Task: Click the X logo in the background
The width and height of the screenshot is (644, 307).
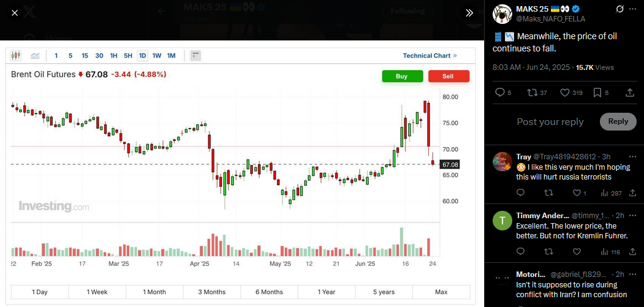Action: (x=31, y=13)
